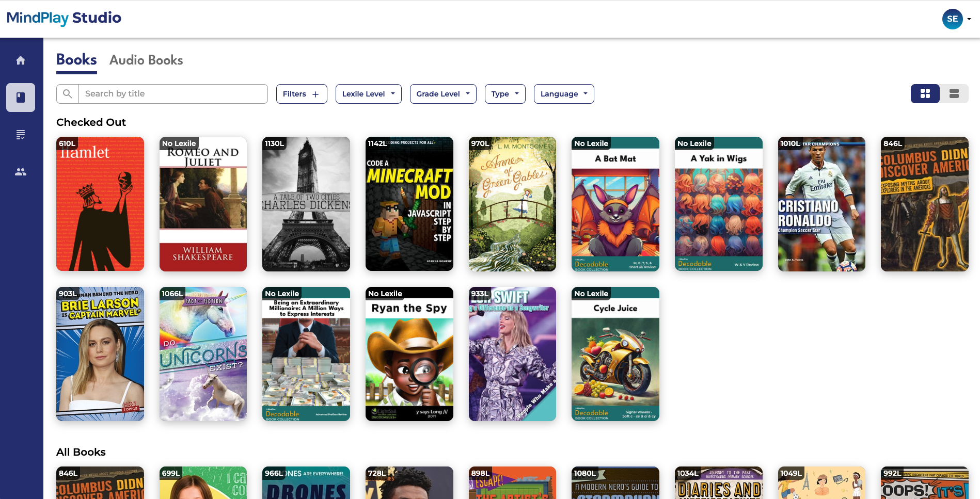This screenshot has width=980, height=499.
Task: Open the Ryan the Spy book
Action: click(x=409, y=354)
